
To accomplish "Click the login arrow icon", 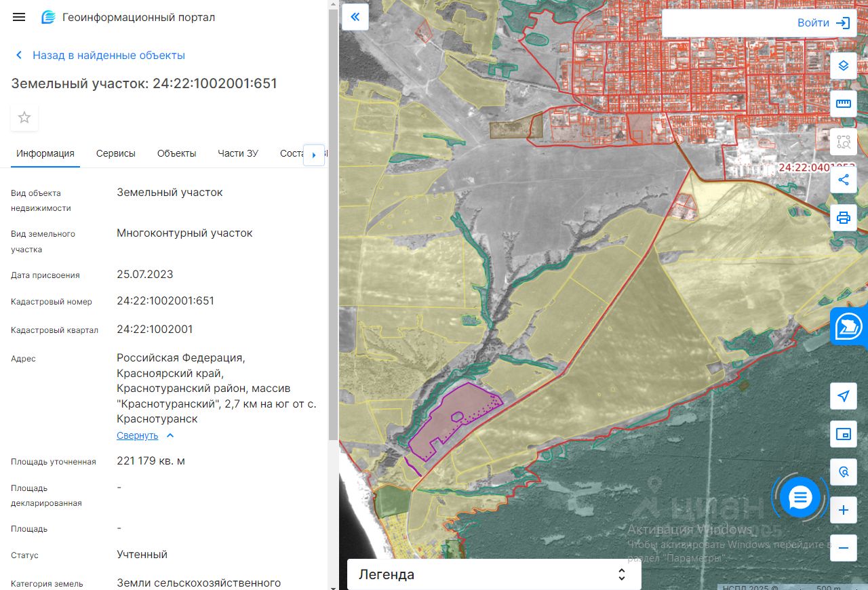I will 843,23.
